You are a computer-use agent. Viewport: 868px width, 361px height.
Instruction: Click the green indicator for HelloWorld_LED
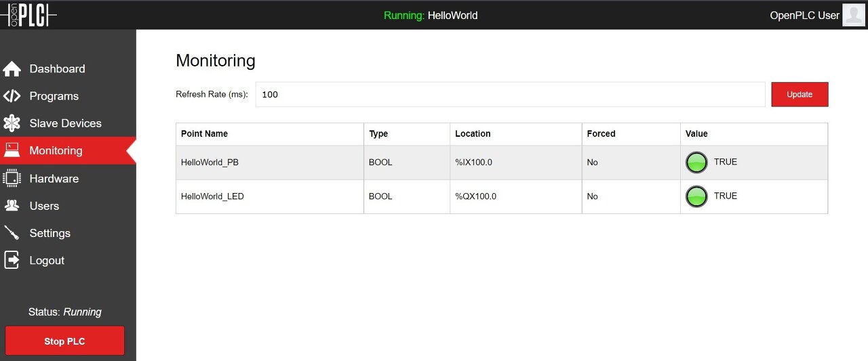(x=696, y=196)
